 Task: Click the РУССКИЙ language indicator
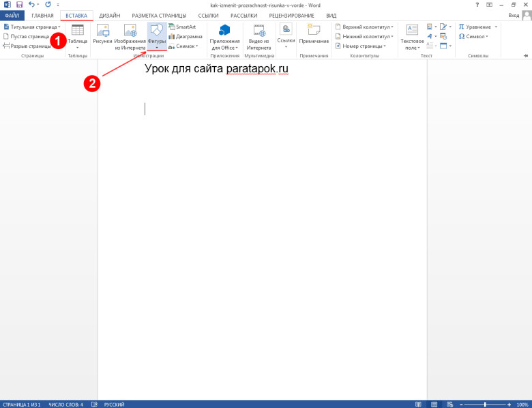coord(114,404)
